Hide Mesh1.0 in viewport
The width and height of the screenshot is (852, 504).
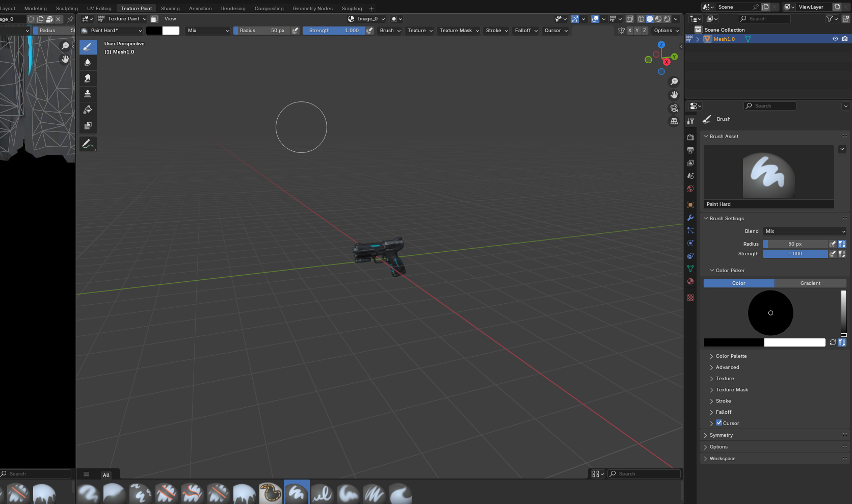pos(835,39)
